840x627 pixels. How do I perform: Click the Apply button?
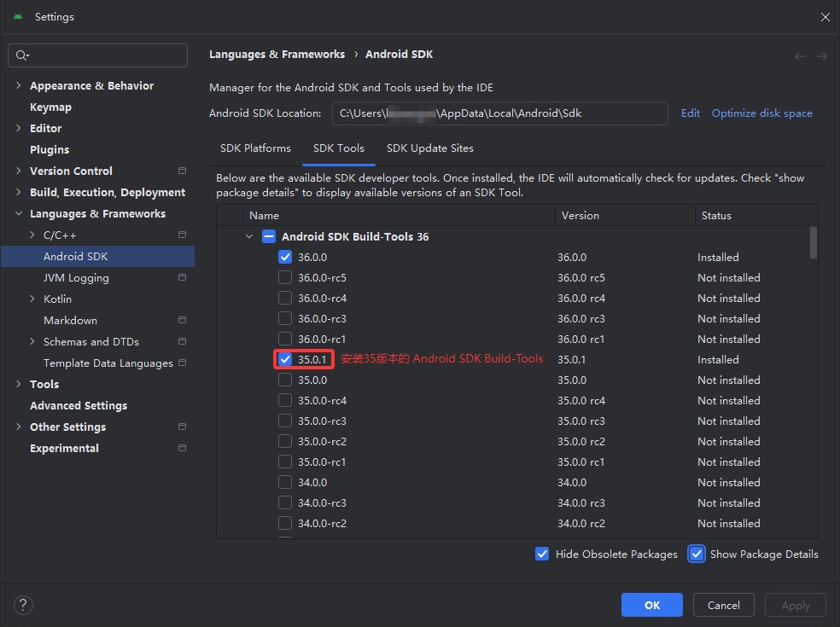796,605
